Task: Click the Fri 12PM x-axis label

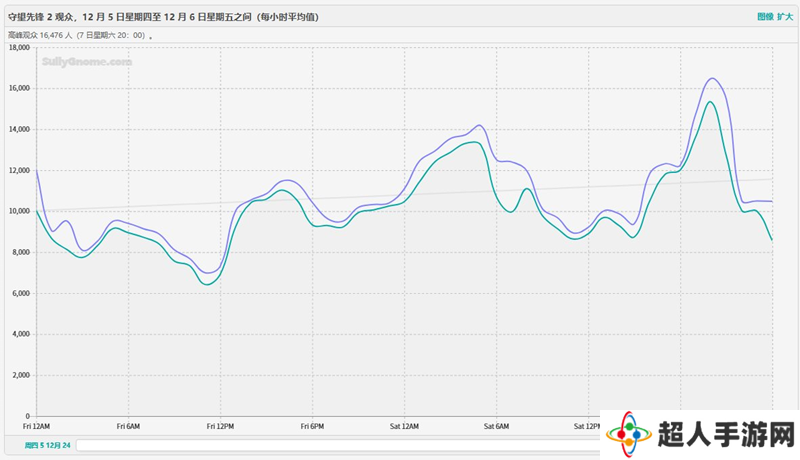Action: click(220, 426)
